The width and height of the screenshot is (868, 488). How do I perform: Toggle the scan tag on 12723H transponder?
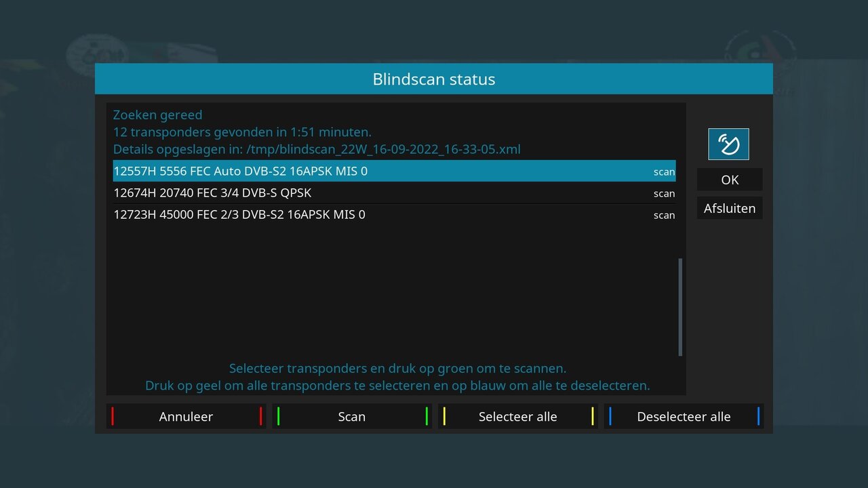tap(664, 215)
